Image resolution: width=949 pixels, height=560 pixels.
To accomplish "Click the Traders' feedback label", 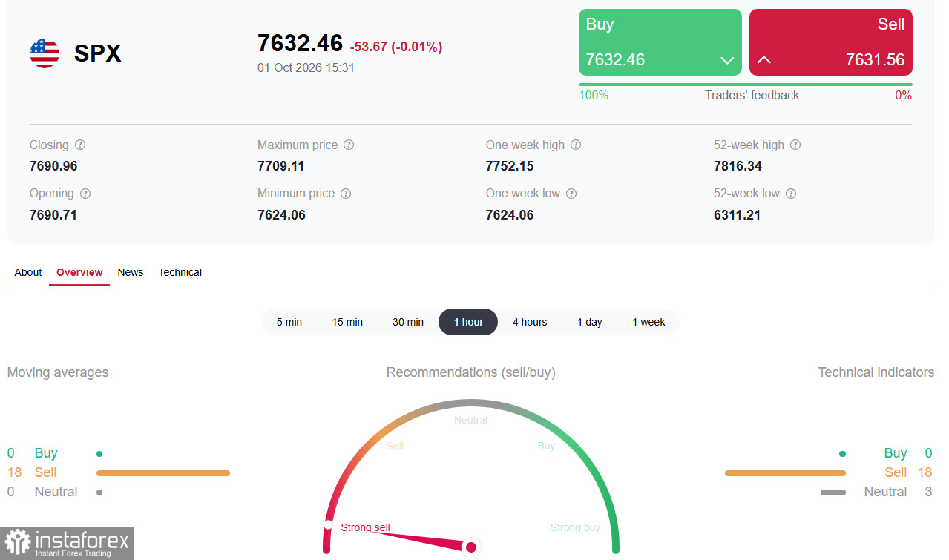I will (x=752, y=95).
